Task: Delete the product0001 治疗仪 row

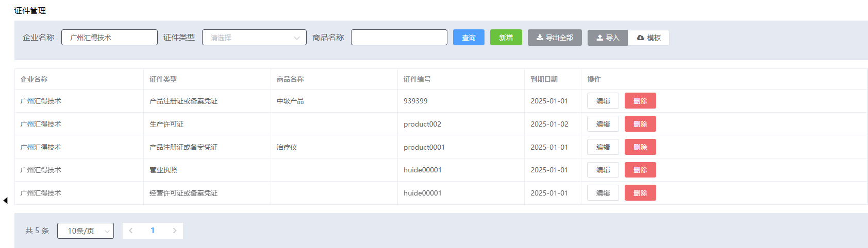Action: [x=640, y=147]
